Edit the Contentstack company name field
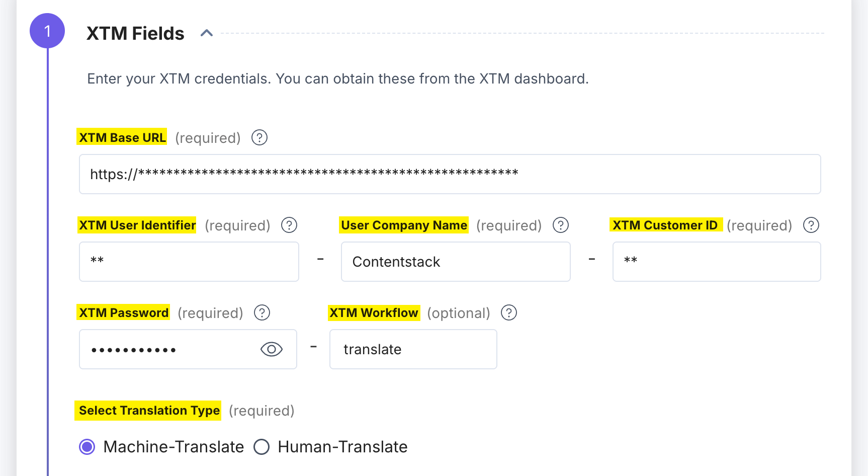Screen dimensions: 868x476 point(455,261)
